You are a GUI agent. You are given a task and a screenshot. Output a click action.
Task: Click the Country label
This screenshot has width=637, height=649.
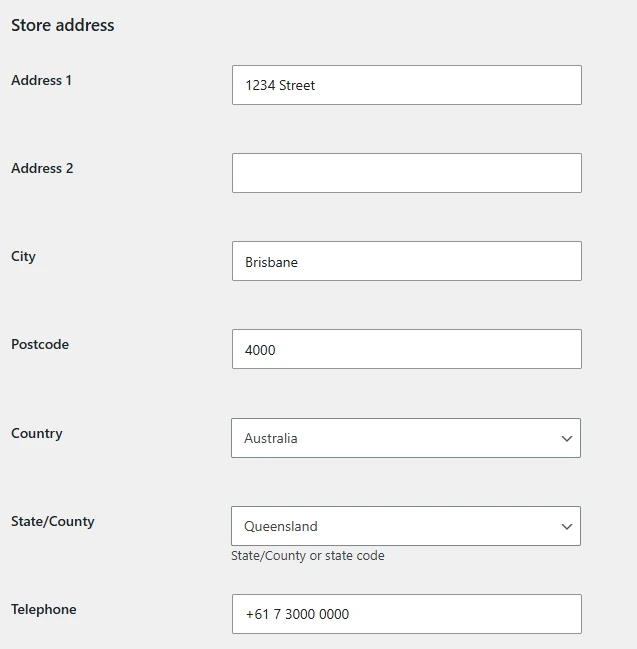tap(37, 433)
